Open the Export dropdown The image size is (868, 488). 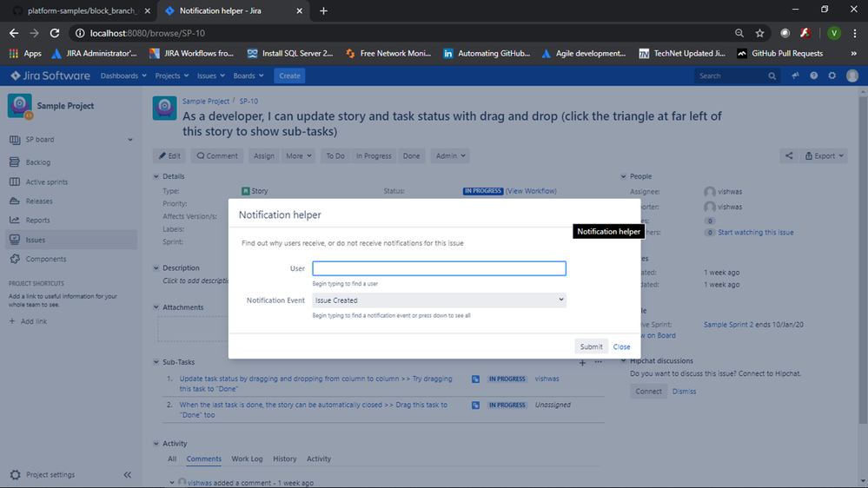(x=824, y=156)
